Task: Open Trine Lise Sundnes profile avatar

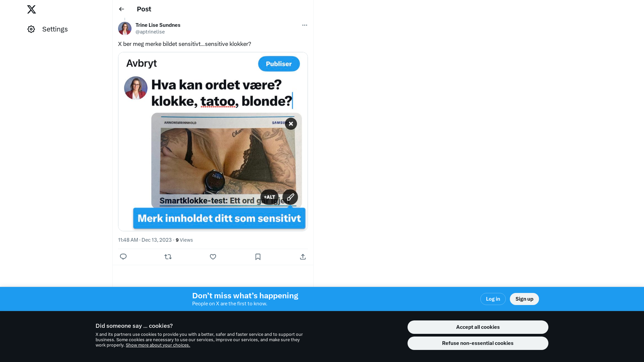Action: tap(125, 28)
